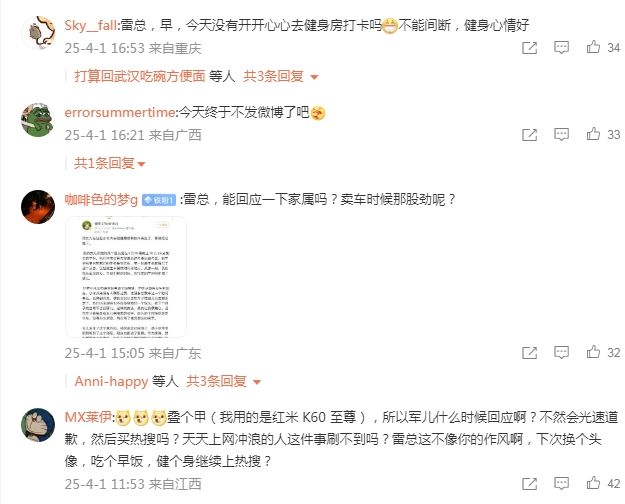The image size is (625, 504).
Task: Expand 共3条回复 under Sky__fall's comment
Action: coord(281,76)
